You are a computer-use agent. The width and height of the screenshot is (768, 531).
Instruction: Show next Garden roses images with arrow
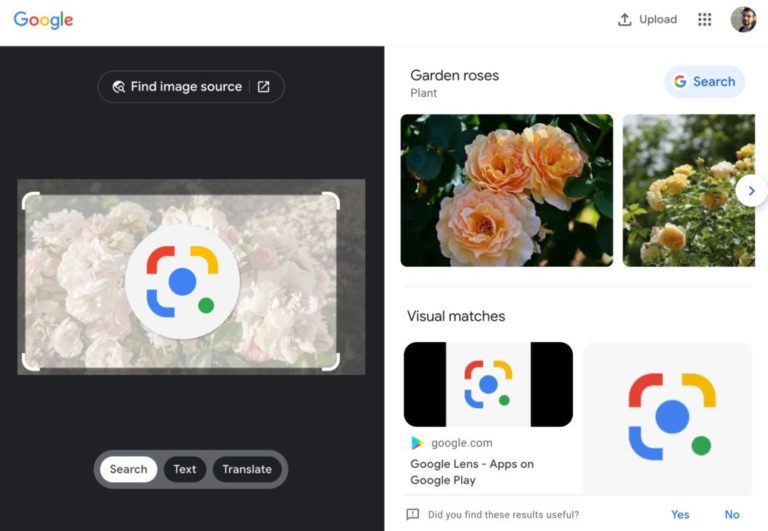coord(751,191)
